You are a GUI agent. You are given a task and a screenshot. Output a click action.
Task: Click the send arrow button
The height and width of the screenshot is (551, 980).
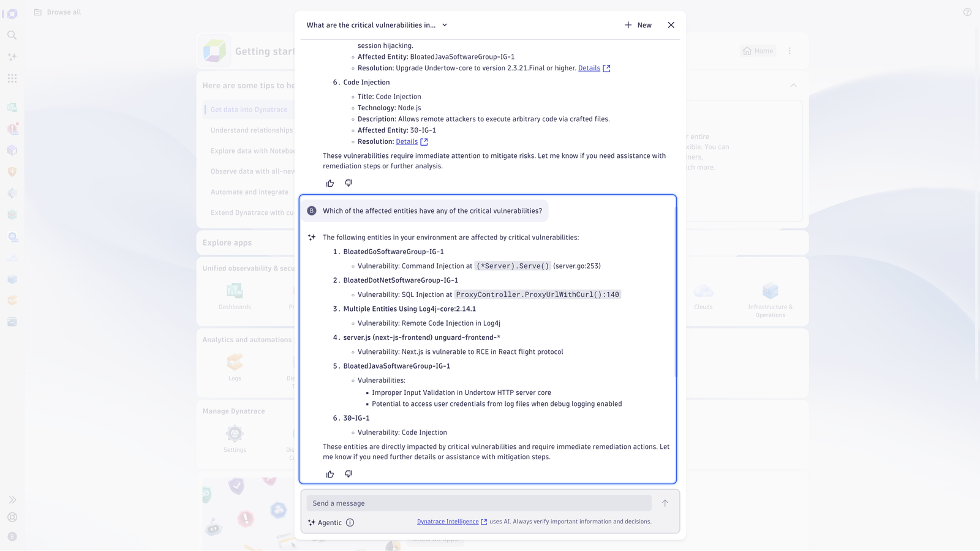pos(665,503)
